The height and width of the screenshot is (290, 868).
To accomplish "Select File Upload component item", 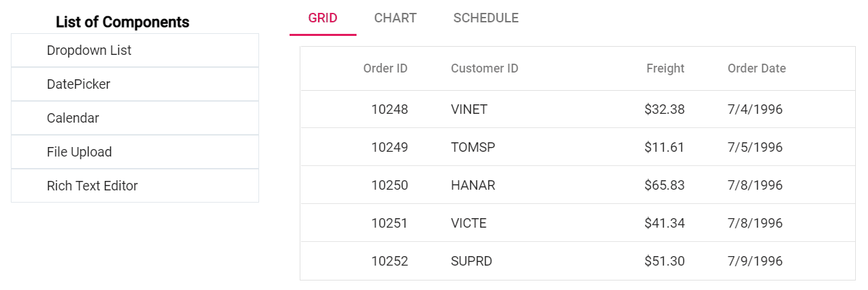I will 79,152.
